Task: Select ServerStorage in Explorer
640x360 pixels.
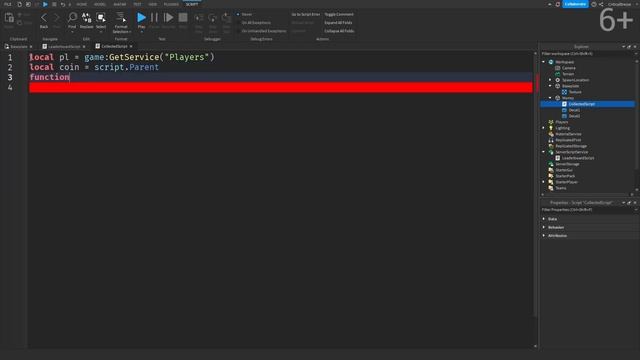Action: click(x=567, y=164)
